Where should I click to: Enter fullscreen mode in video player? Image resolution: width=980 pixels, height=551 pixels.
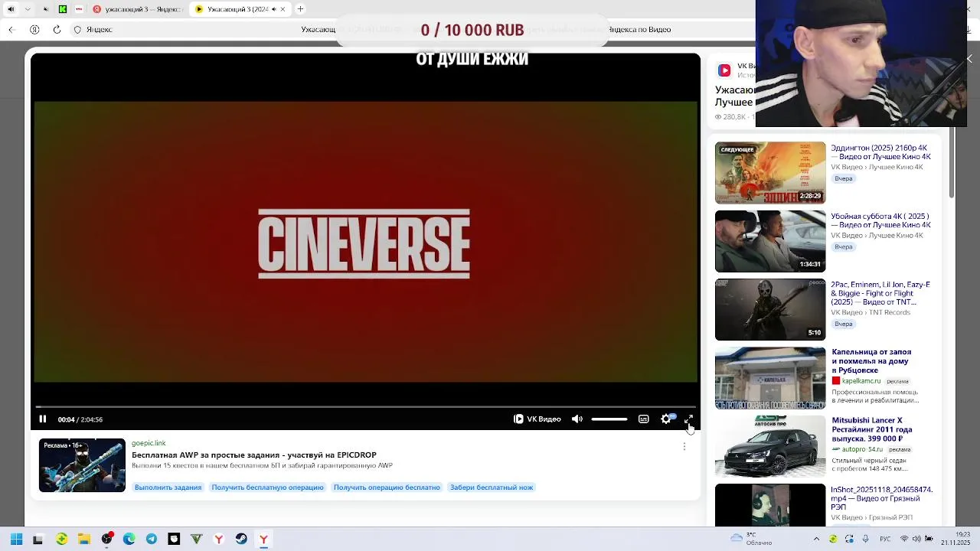tap(688, 419)
